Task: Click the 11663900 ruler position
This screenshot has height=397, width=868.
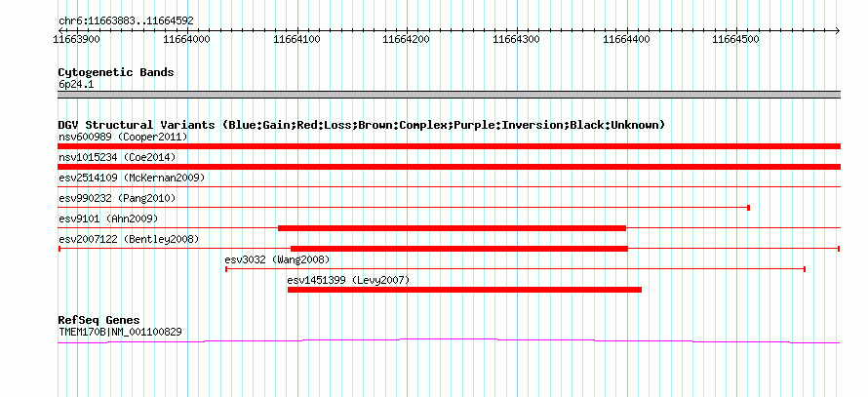Action: (x=77, y=39)
